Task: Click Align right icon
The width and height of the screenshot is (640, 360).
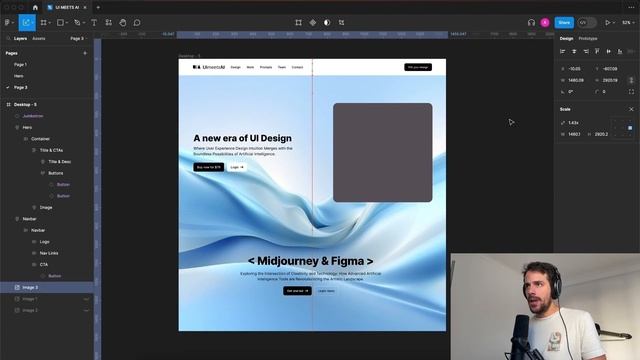Action: (x=586, y=51)
